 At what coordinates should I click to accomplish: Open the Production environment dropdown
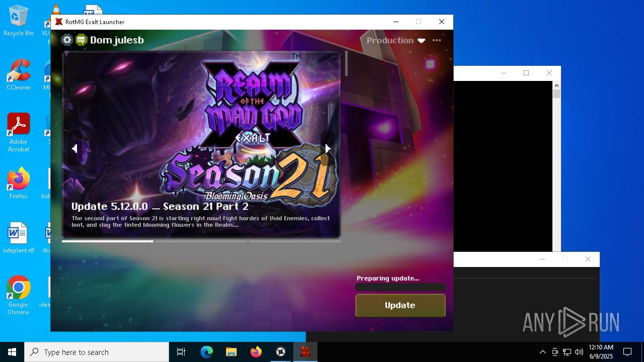tap(395, 40)
